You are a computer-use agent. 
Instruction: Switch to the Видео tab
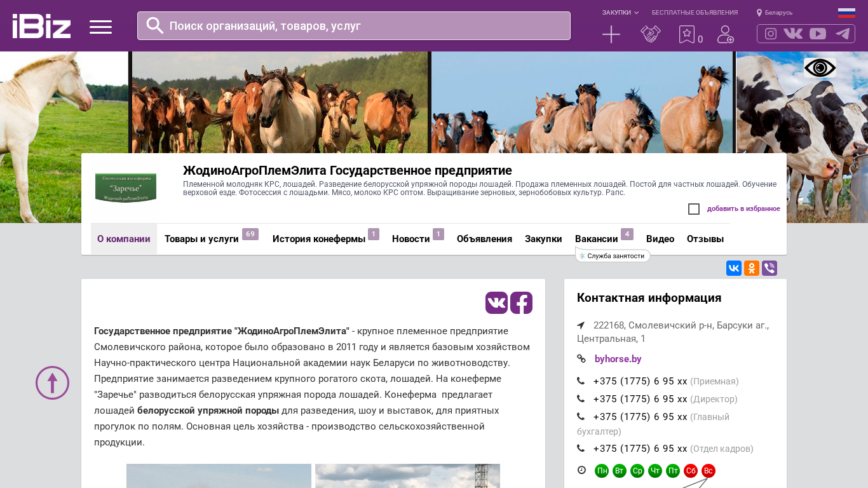click(x=660, y=239)
